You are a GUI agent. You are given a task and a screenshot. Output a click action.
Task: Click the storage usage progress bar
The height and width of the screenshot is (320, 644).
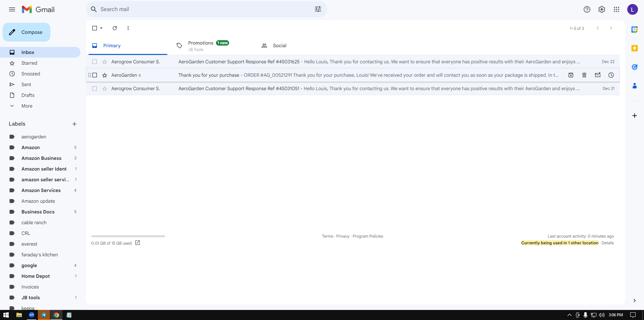(x=128, y=236)
